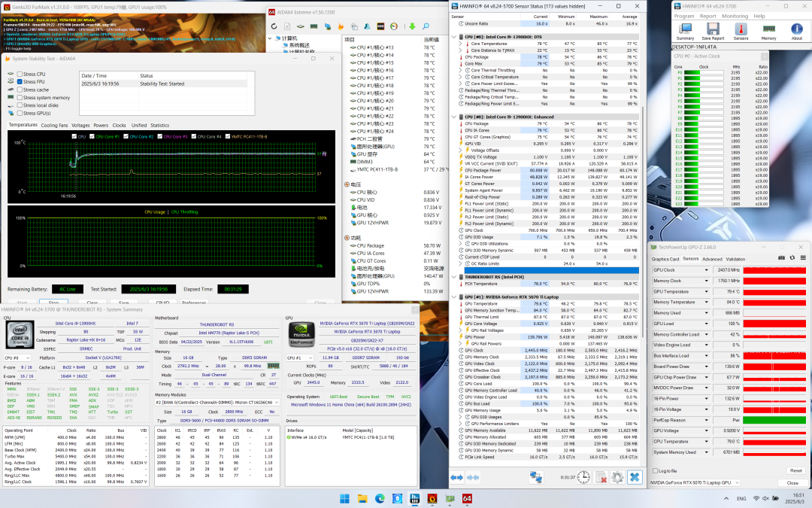Toggle the CPU Core #1 graph checkbox
Viewport: 812px width, 508px height.
[x=92, y=137]
